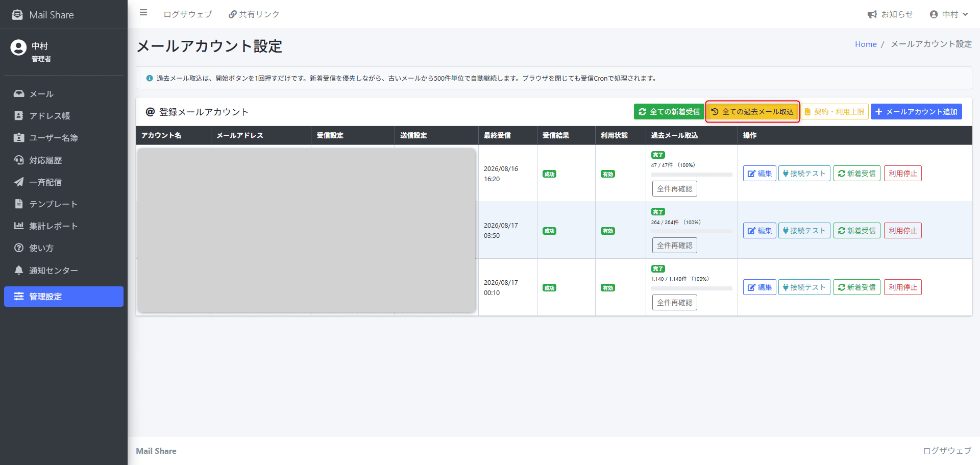Click 利用停止 in the 47件 row
The width and height of the screenshot is (980, 465).
click(x=903, y=174)
